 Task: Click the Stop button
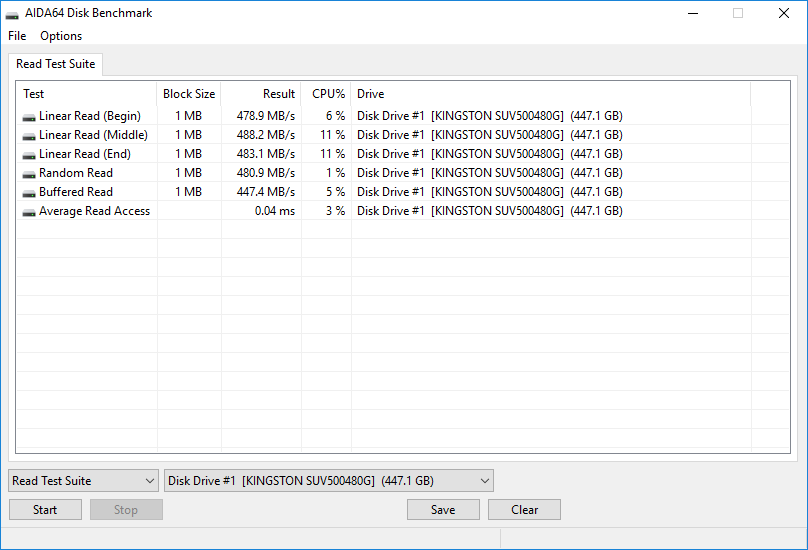[x=126, y=509]
